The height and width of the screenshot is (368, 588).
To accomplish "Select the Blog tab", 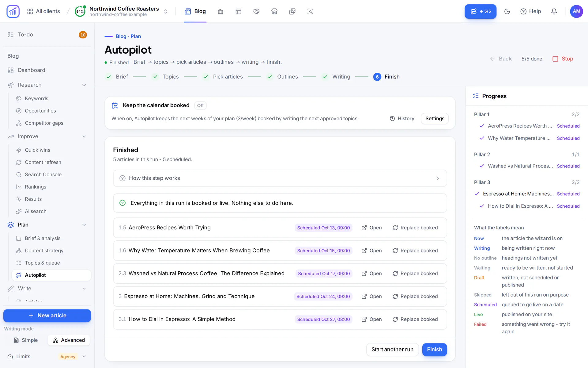I will pyautogui.click(x=195, y=11).
